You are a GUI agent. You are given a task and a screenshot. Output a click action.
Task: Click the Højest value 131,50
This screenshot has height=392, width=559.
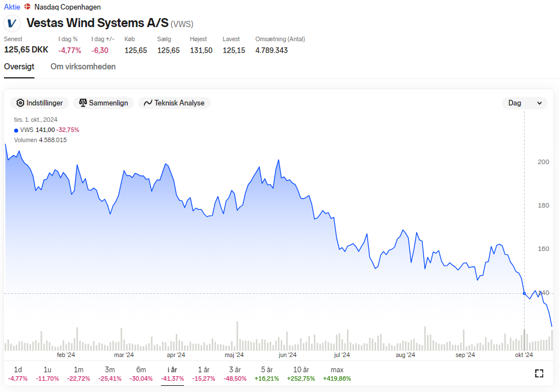(x=201, y=50)
